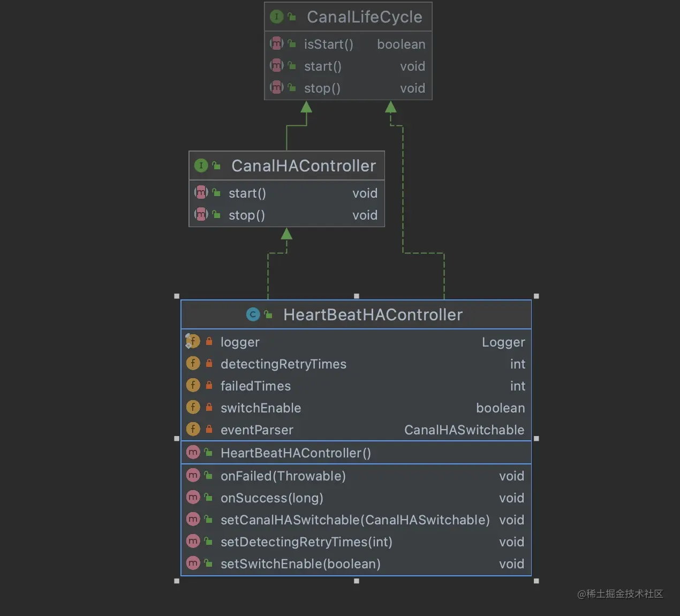
Task: Click method icon beside onSuccess(long)
Action: pos(193,497)
